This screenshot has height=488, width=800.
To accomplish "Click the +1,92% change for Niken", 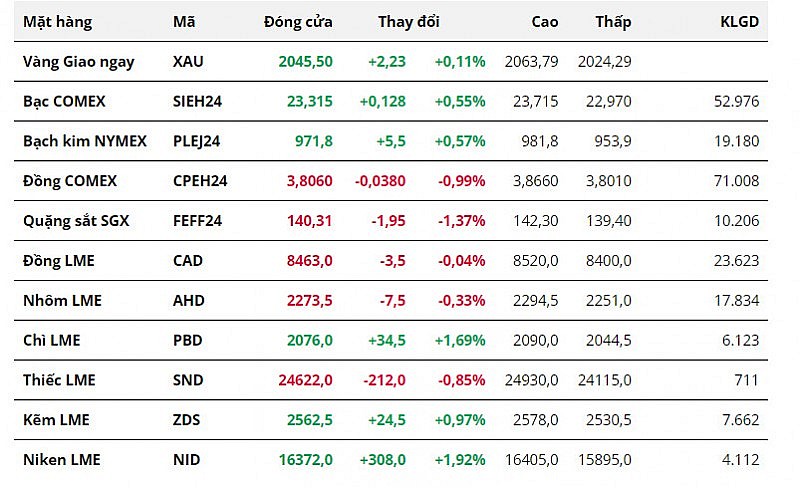I will click(x=460, y=460).
